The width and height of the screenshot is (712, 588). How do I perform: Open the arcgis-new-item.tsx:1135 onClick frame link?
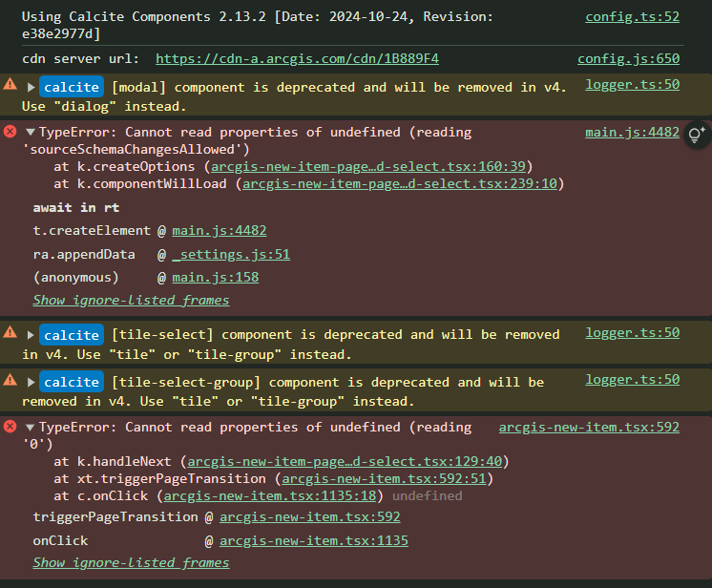(x=313, y=540)
